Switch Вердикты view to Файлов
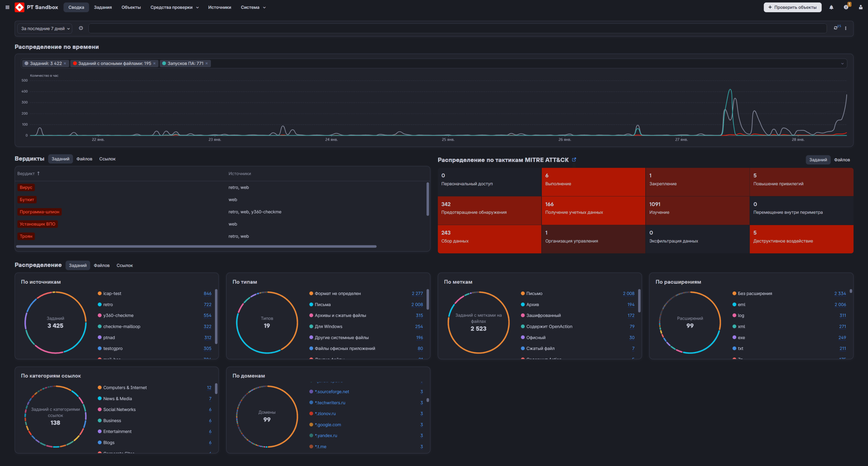Image resolution: width=868 pixels, height=466 pixels. click(84, 159)
